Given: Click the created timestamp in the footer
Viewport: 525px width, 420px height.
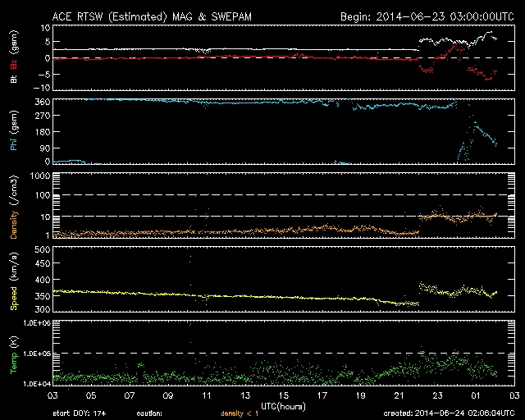Looking at the screenshot, I should (x=444, y=413).
